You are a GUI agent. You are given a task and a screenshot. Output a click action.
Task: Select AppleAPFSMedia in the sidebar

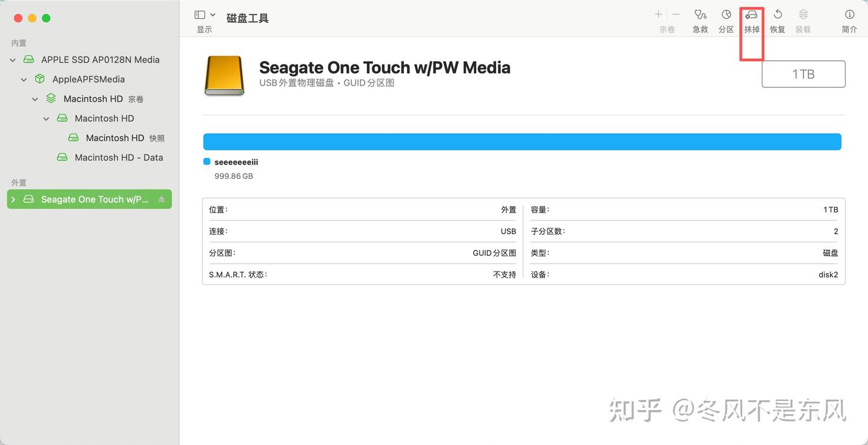pyautogui.click(x=89, y=79)
